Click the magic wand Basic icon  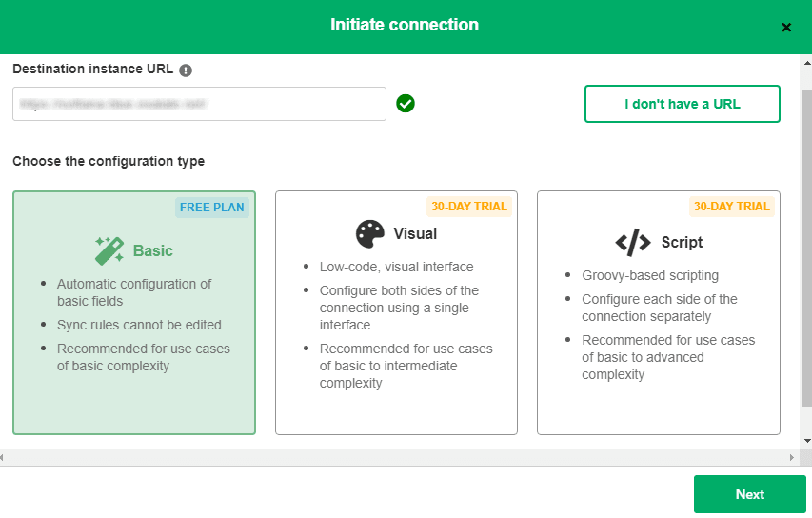coord(109,250)
